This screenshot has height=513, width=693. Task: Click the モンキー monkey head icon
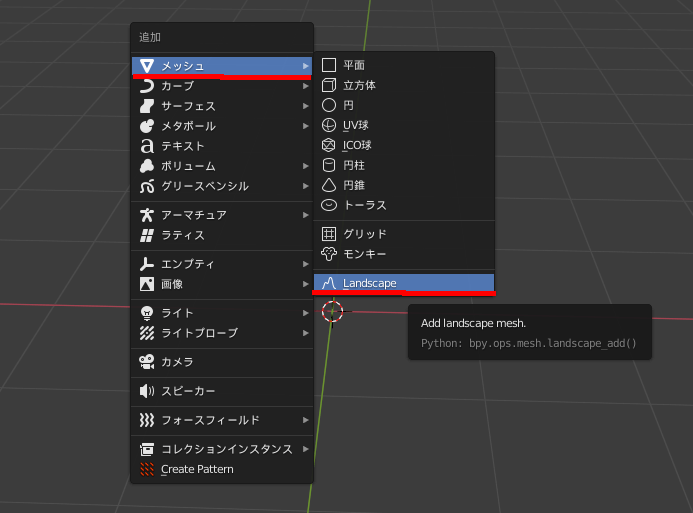[x=329, y=254]
